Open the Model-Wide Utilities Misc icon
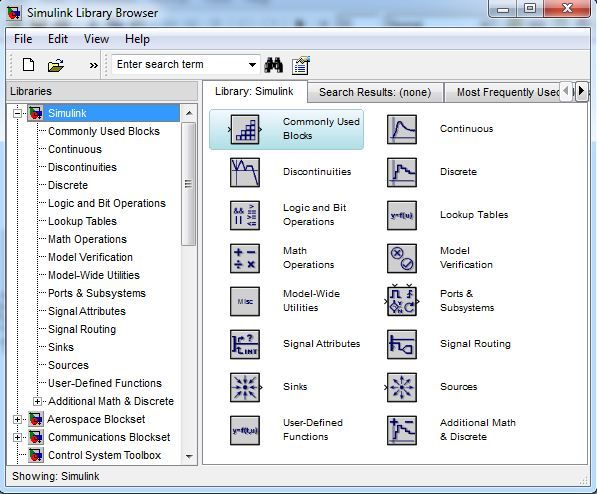Screen dimensions: 597x494 [x=245, y=302]
